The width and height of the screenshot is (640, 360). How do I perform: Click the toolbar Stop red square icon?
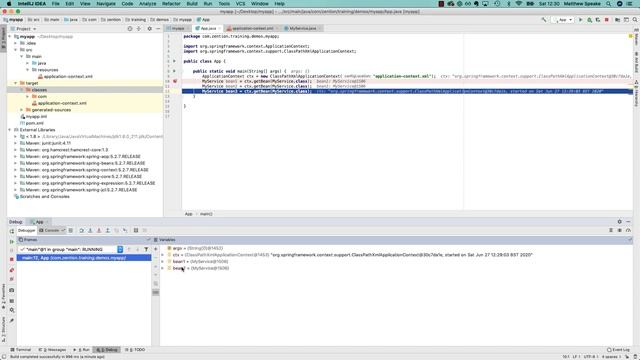tap(607, 20)
